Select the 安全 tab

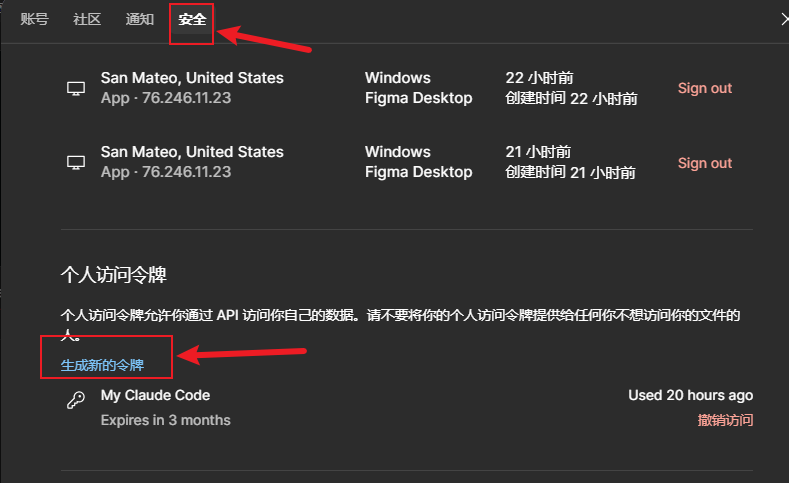(192, 19)
